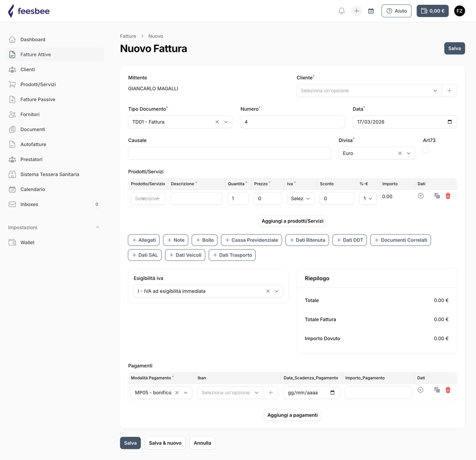Image resolution: width=476 pixels, height=460 pixels.
Task: Click the Salva & nuovo button
Action: [165, 443]
